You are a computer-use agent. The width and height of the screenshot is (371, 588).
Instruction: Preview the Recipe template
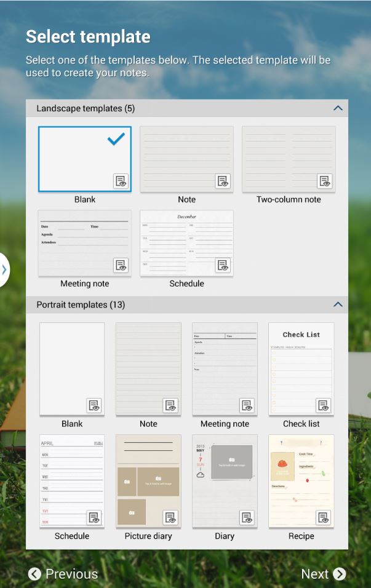tap(324, 517)
